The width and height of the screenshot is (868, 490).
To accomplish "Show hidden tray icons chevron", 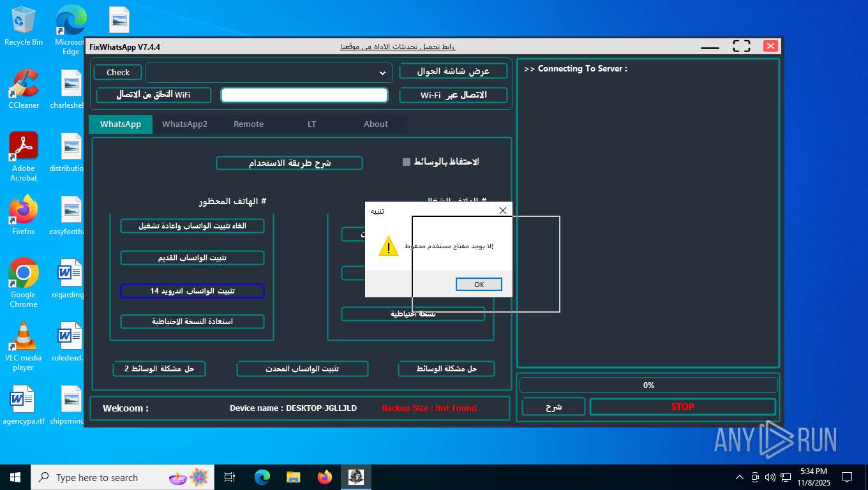I will [740, 477].
